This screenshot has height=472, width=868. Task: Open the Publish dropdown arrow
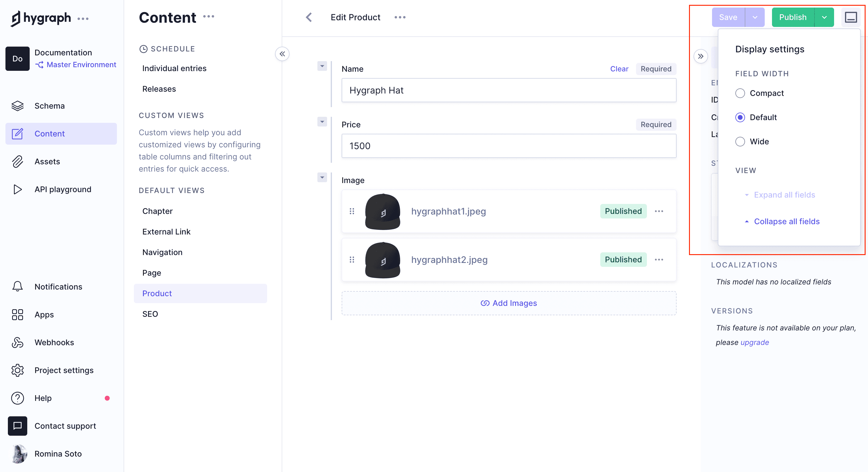point(824,17)
